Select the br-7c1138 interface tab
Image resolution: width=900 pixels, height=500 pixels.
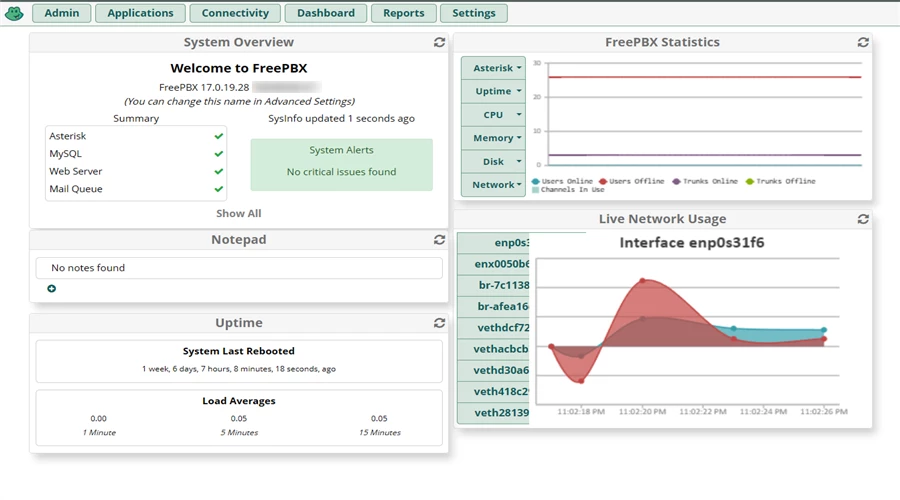[493, 285]
